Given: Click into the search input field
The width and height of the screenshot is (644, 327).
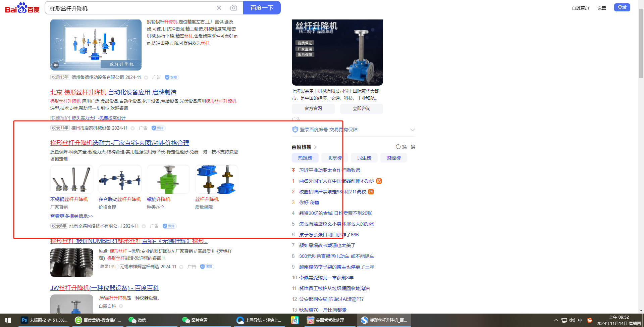Looking at the screenshot, I should coord(131,8).
